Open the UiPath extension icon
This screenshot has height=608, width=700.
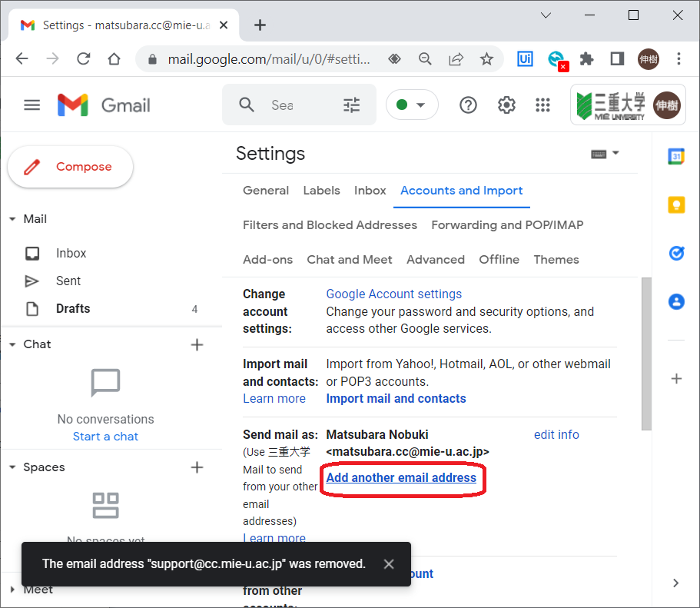[525, 58]
